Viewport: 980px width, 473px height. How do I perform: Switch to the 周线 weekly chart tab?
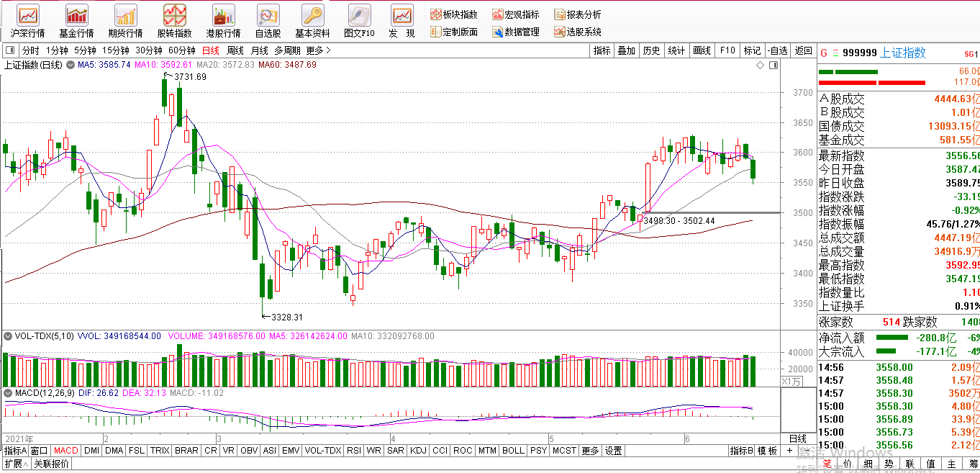click(x=234, y=51)
